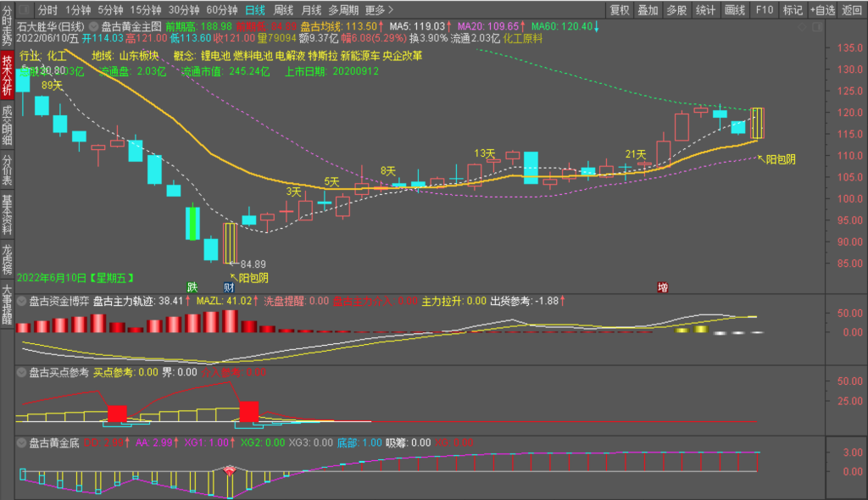Click the 财 marker icon below the chart
This screenshot has height=500, width=868.
(x=229, y=287)
